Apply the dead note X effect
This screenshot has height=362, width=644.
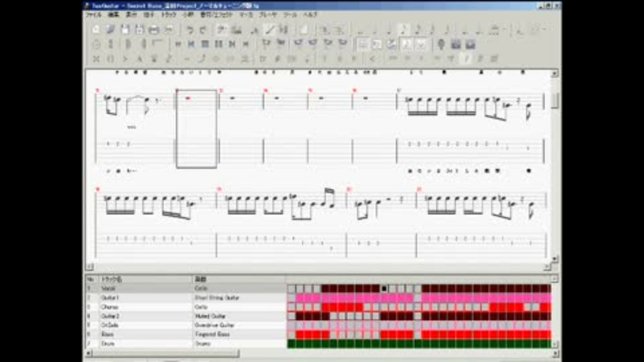[x=96, y=59]
